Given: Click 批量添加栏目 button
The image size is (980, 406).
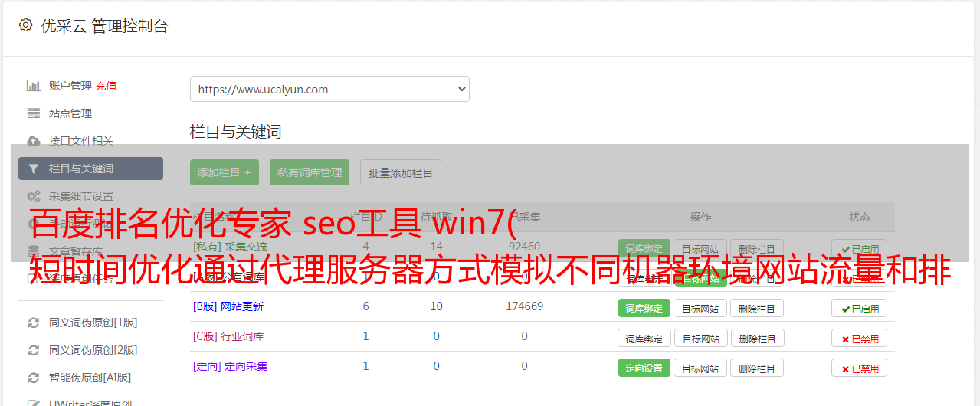Looking at the screenshot, I should (x=401, y=172).
